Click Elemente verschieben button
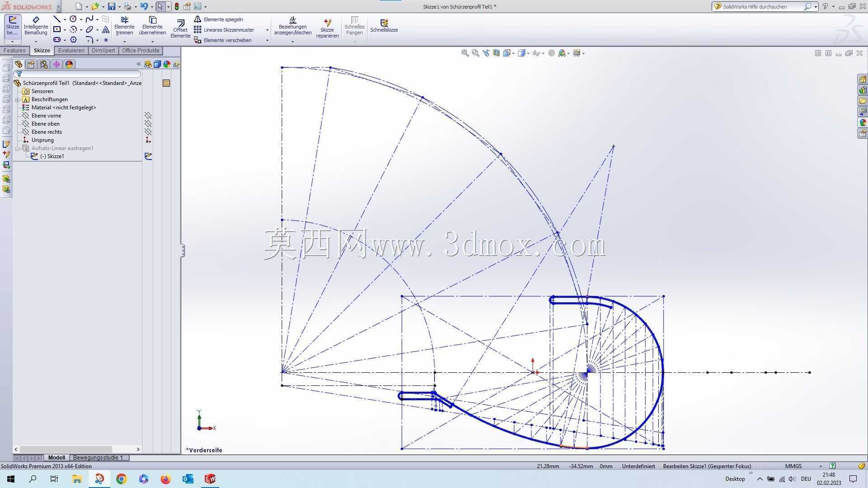Screen dimensions: 868x488 coord(223,40)
